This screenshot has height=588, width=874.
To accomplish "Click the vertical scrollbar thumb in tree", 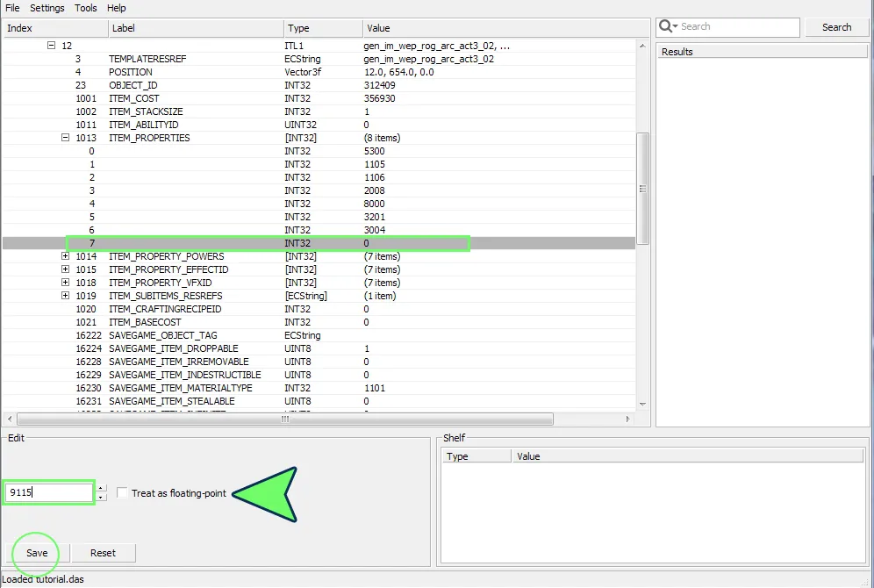I will point(642,188).
